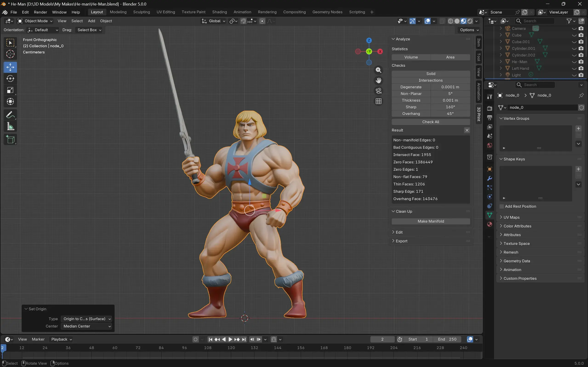Switch to wireframe viewport shading

pyautogui.click(x=450, y=21)
